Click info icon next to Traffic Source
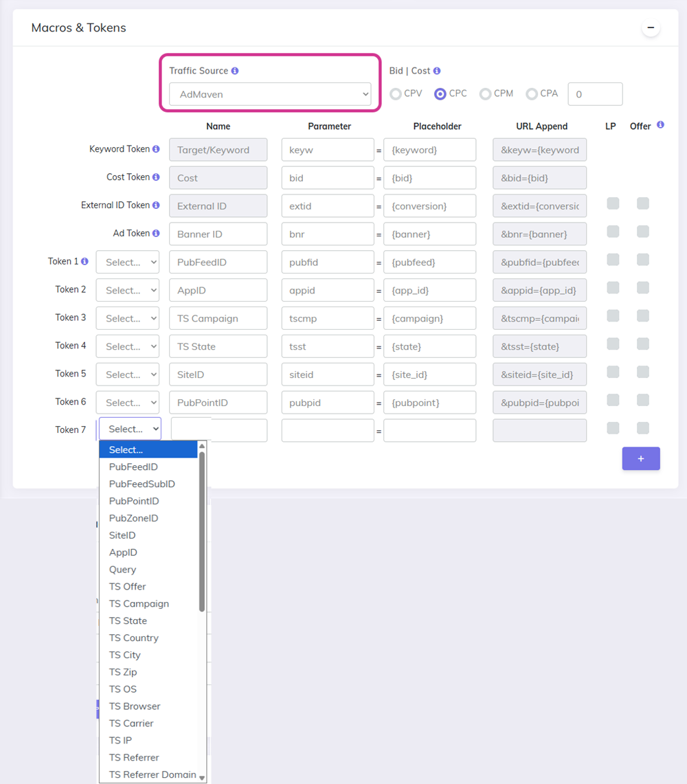This screenshot has width=687, height=784. (235, 71)
